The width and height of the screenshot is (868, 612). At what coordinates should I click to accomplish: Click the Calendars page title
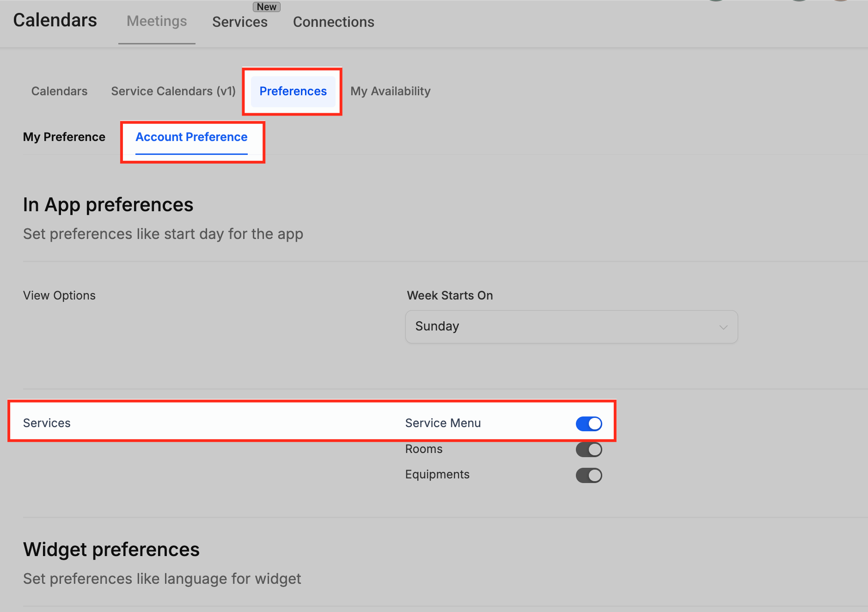point(55,20)
